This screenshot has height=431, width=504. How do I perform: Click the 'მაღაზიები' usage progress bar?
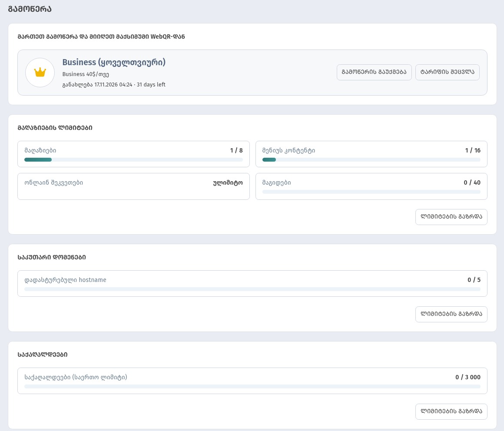point(133,160)
